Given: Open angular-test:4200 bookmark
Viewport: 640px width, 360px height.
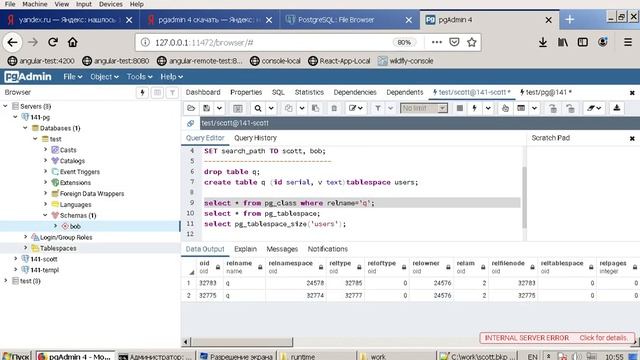Looking at the screenshot, I should 41,61.
